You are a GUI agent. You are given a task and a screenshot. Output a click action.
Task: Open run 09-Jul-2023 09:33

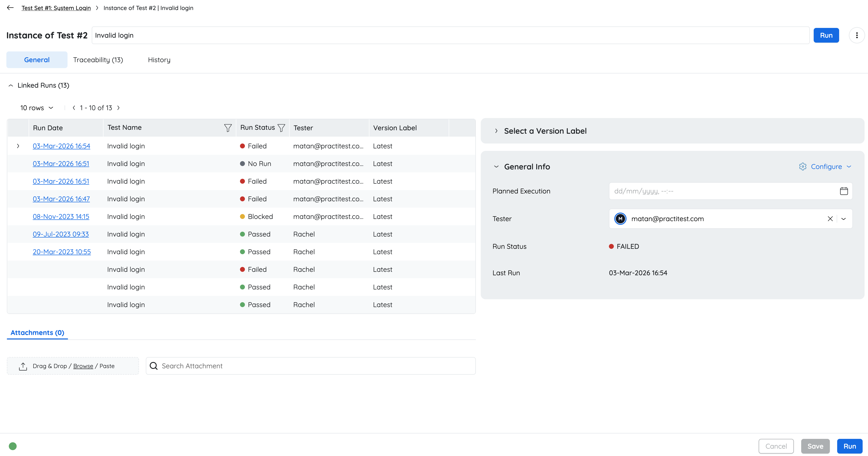click(x=61, y=234)
